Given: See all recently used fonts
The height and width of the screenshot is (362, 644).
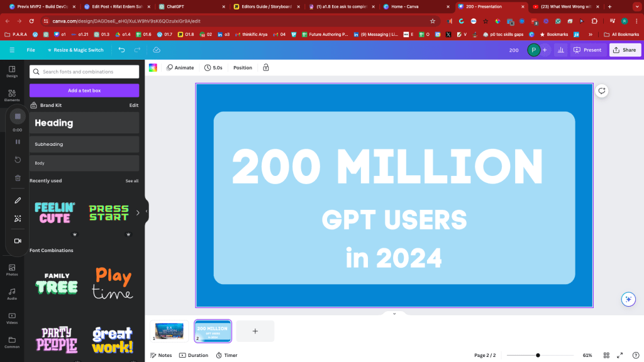Looking at the screenshot, I should pyautogui.click(x=132, y=181).
